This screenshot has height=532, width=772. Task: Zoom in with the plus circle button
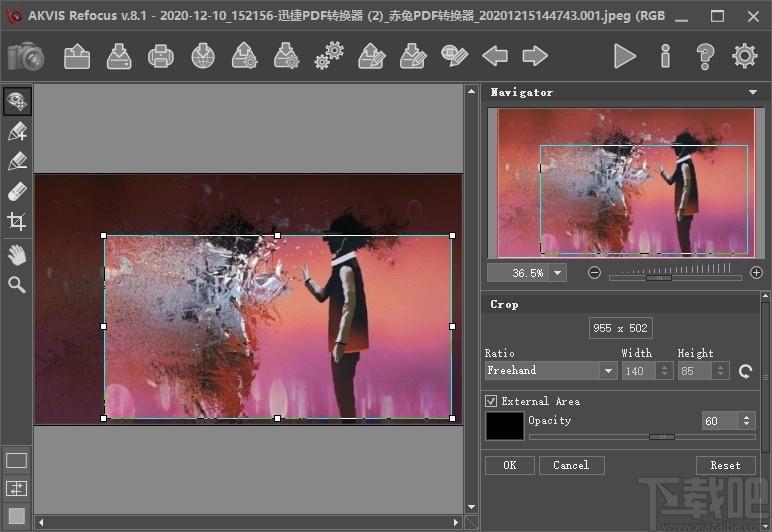click(x=756, y=273)
